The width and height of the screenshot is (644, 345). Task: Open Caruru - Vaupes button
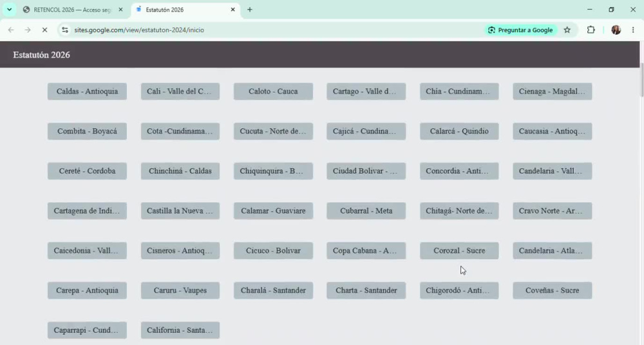click(180, 290)
